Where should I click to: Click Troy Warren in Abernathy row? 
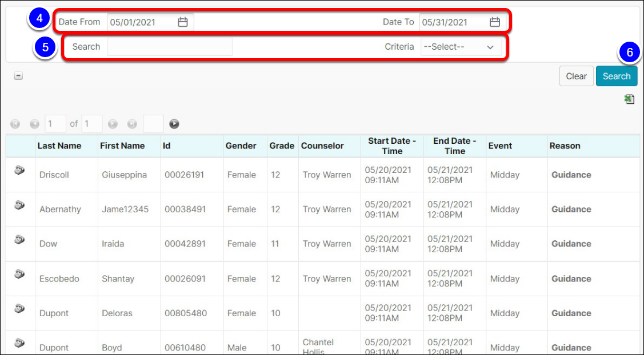(327, 209)
